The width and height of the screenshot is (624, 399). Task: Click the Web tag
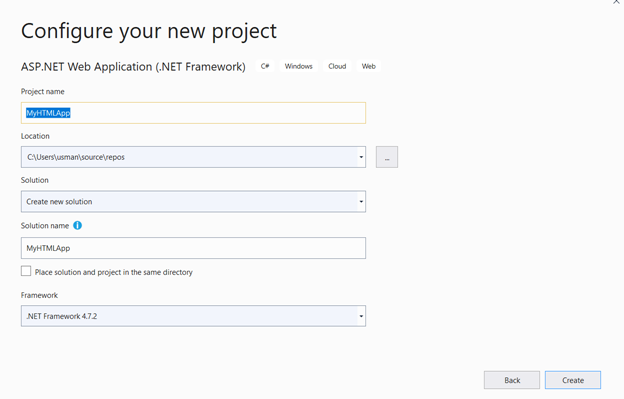[369, 66]
